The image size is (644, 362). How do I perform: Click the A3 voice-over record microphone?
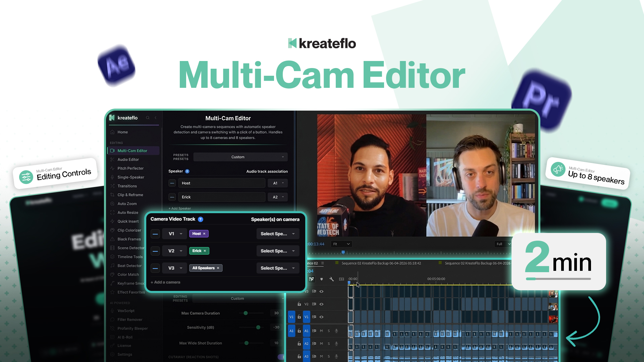(x=336, y=356)
